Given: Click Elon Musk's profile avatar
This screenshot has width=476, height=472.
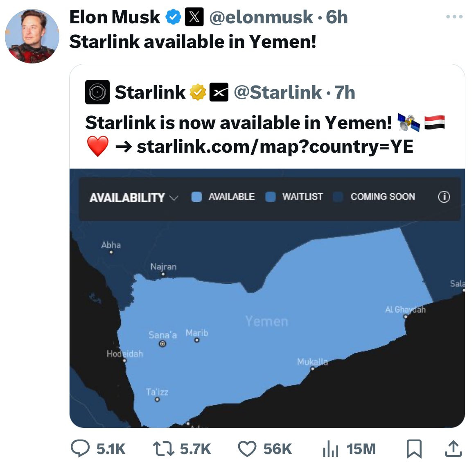Looking at the screenshot, I should pyautogui.click(x=32, y=36).
